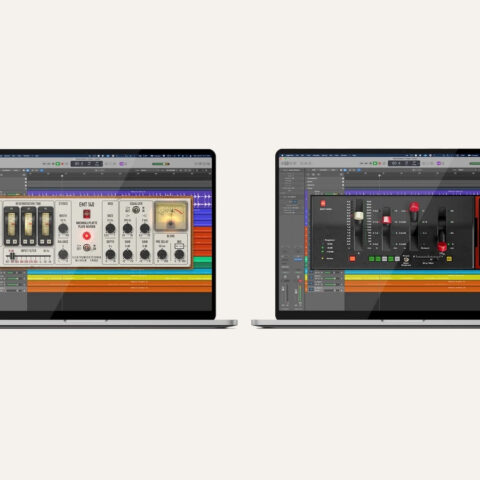Select the yellow track region on right laptop
The height and width of the screenshot is (480, 480).
point(412,277)
